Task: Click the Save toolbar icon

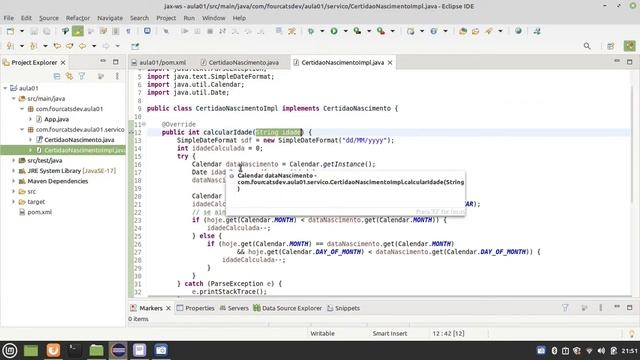Action: (x=34, y=31)
